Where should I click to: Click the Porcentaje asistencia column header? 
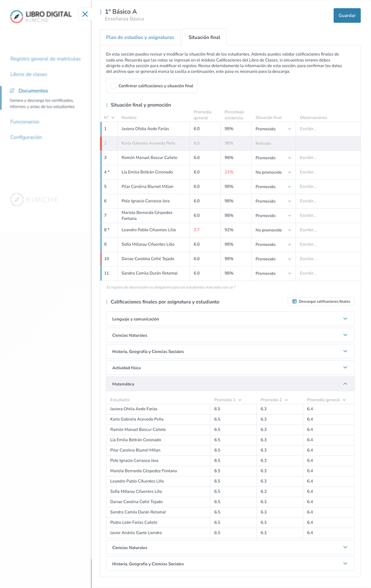234,115
